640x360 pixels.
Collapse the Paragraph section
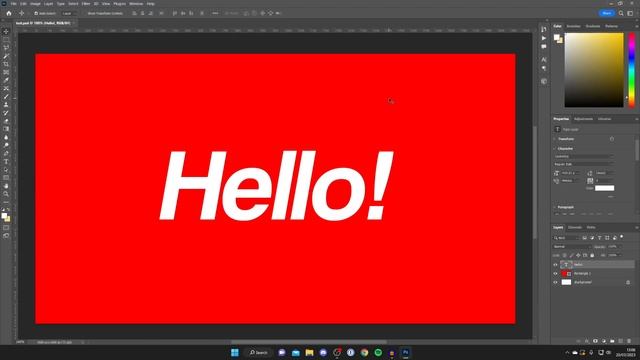click(x=555, y=207)
